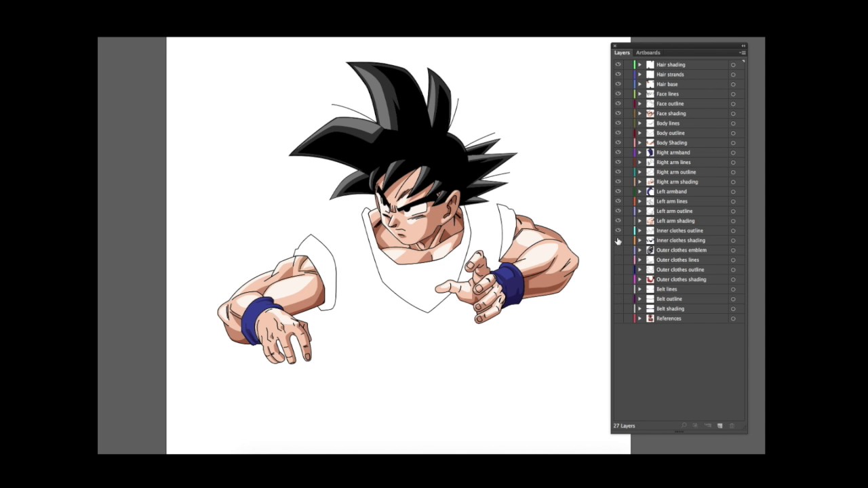This screenshot has height=488, width=868.
Task: Select the Belt lines layer name
Action: pos(667,289)
